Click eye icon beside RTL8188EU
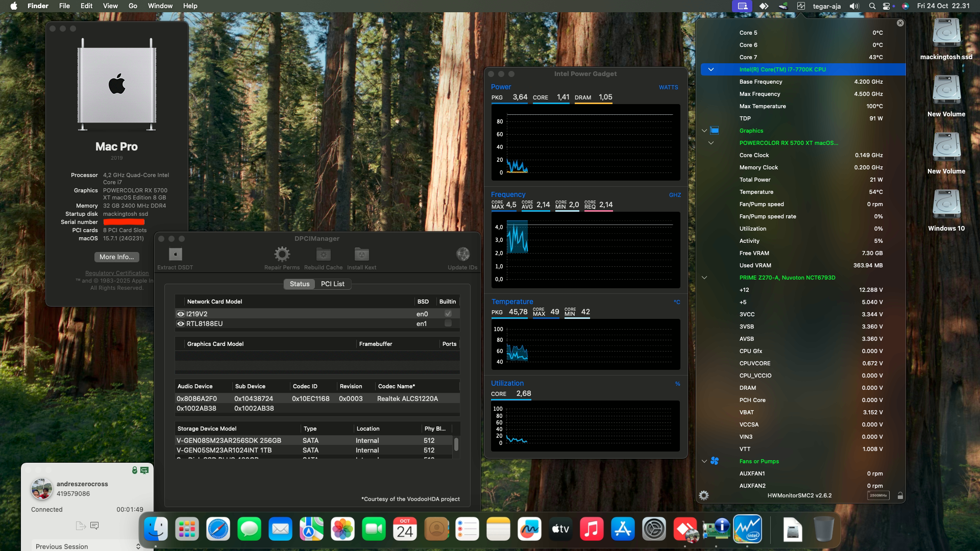 (180, 324)
